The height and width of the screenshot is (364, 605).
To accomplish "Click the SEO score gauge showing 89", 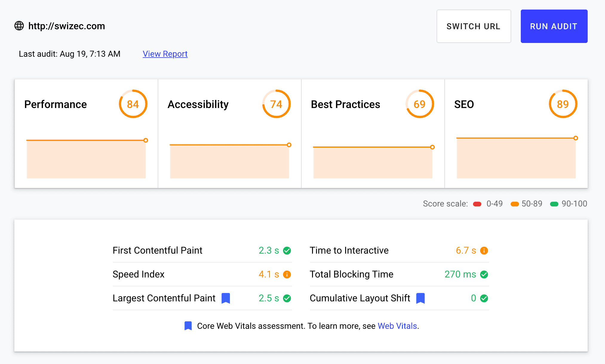I will tap(563, 104).
